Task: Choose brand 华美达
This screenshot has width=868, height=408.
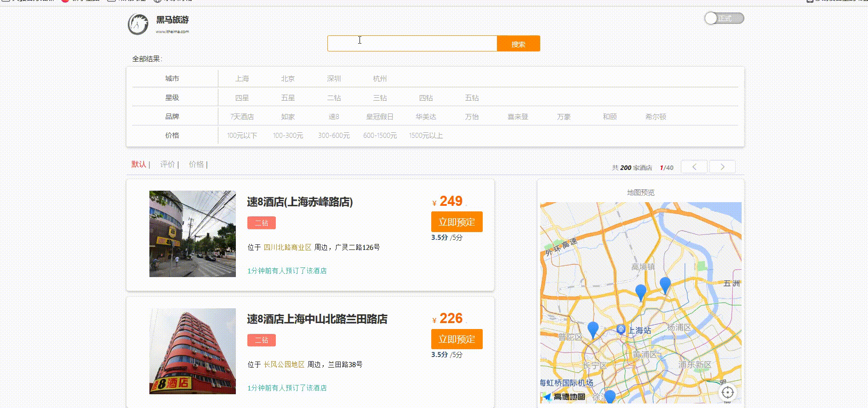Action: [x=426, y=117]
